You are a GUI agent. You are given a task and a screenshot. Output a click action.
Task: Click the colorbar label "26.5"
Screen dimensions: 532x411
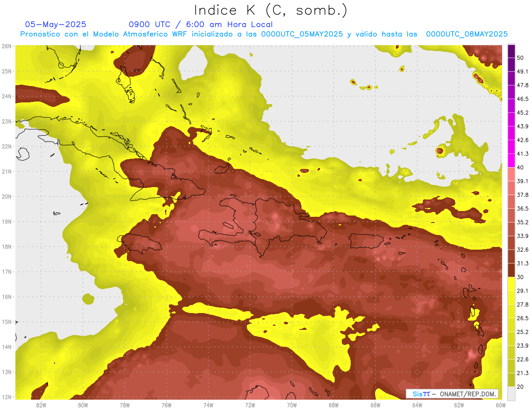click(522, 318)
